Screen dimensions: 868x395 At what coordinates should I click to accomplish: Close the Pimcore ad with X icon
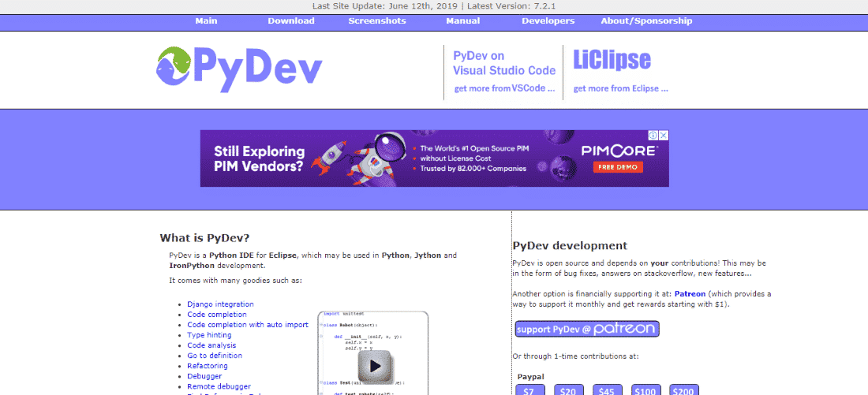(x=664, y=136)
